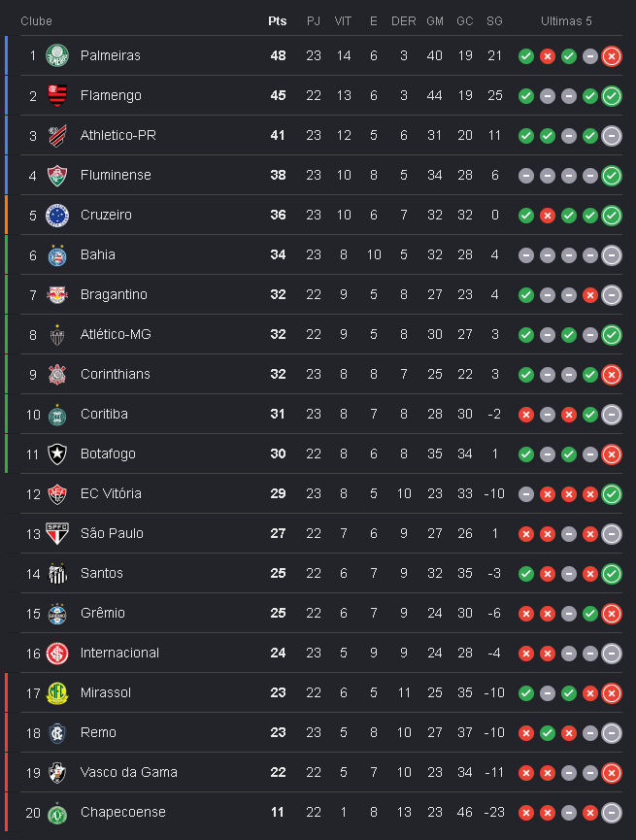Click the Corinthians team name

tap(116, 375)
